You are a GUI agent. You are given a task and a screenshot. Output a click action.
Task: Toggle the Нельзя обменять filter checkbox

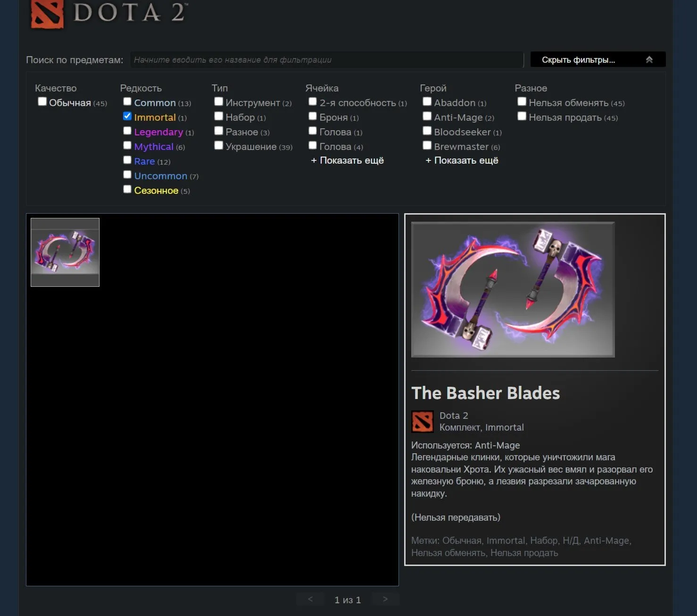(x=522, y=101)
